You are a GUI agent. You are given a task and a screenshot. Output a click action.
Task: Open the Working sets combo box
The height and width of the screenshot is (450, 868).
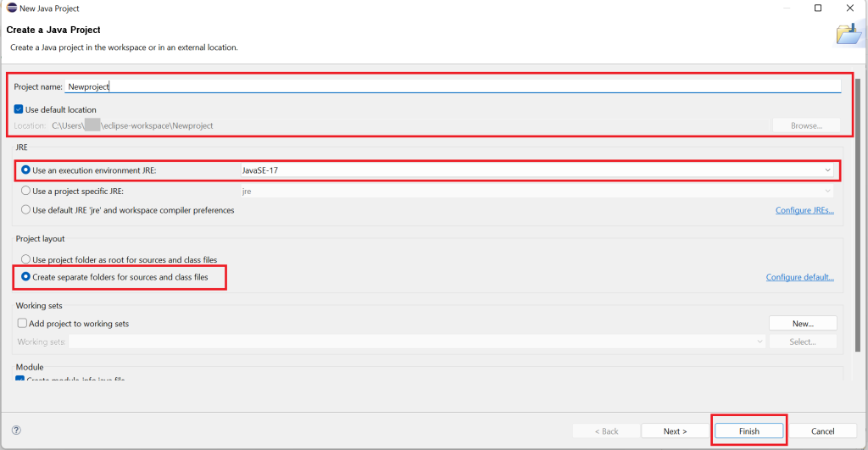[417, 342]
